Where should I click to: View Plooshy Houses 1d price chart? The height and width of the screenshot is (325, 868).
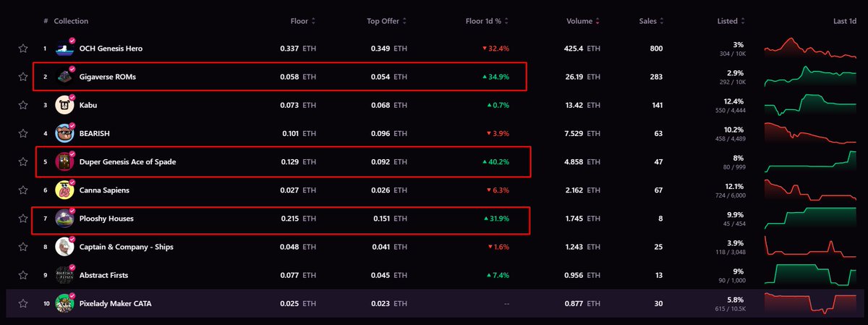(810, 219)
